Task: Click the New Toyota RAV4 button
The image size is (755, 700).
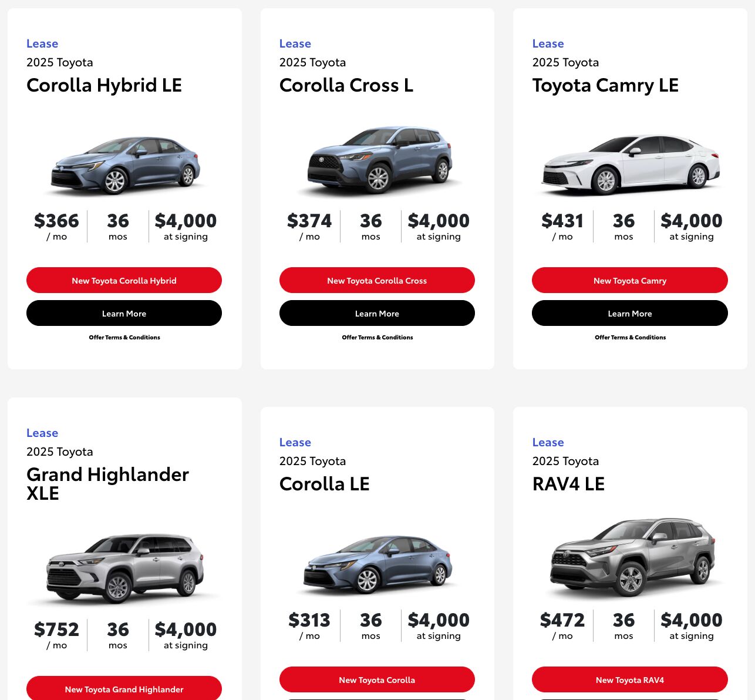Action: pyautogui.click(x=629, y=679)
